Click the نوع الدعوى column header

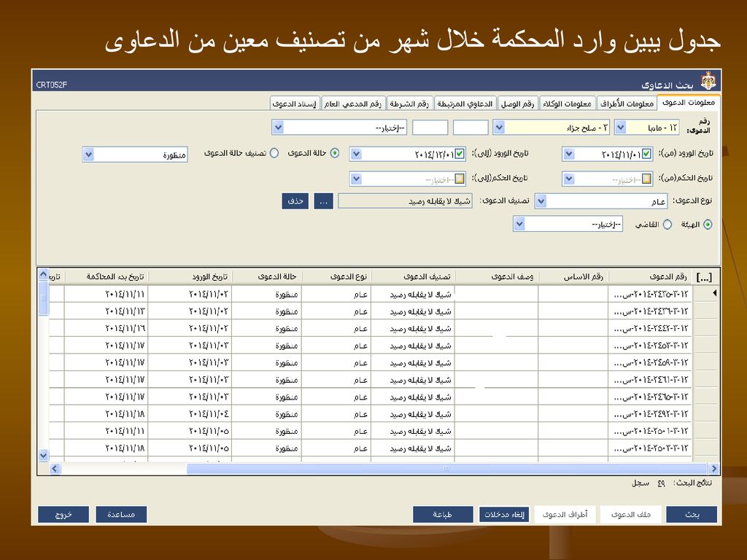(336, 276)
